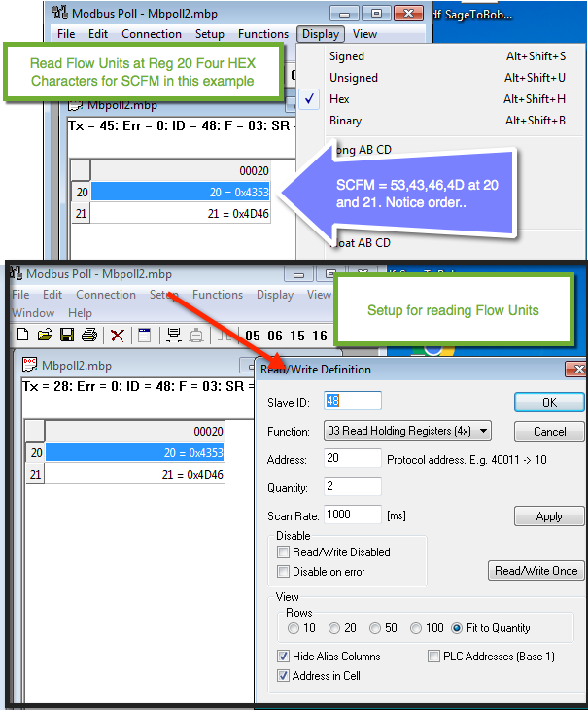This screenshot has width=588, height=710.
Task: Open the Function dropdown showing 03 Read Holding Registers
Action: (407, 431)
